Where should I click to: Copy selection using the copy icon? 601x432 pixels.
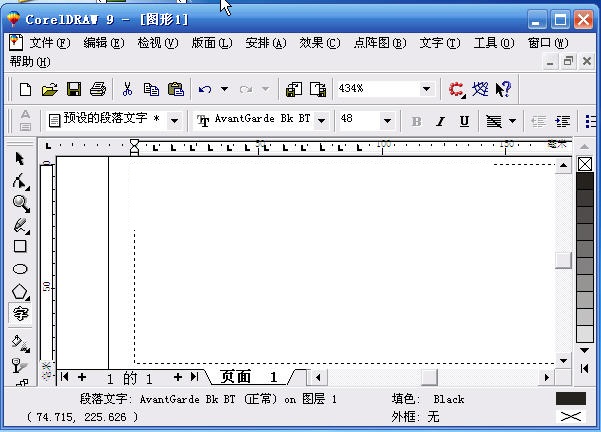151,89
